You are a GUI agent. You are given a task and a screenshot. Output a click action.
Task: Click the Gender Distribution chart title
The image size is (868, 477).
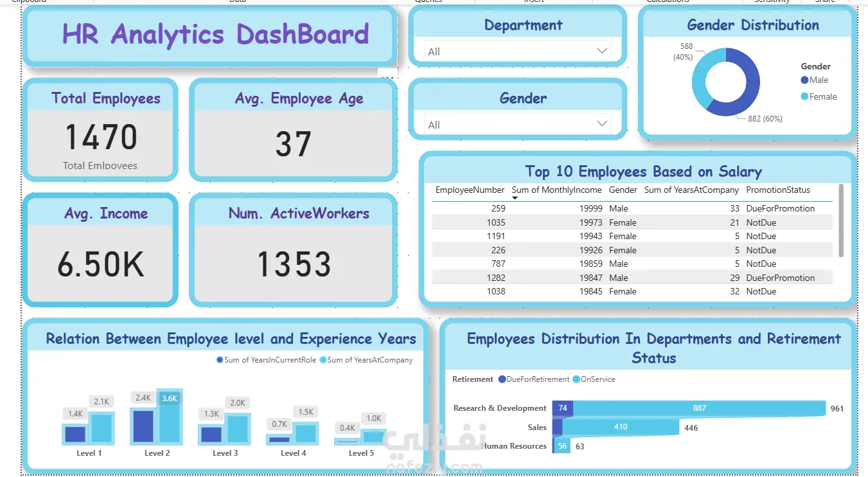753,25
